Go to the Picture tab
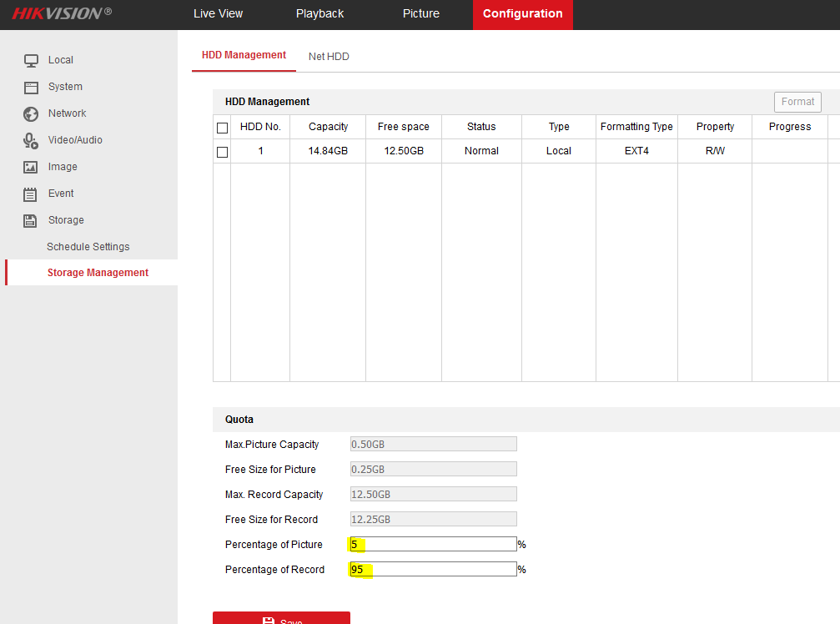This screenshot has width=840, height=624. tap(420, 14)
